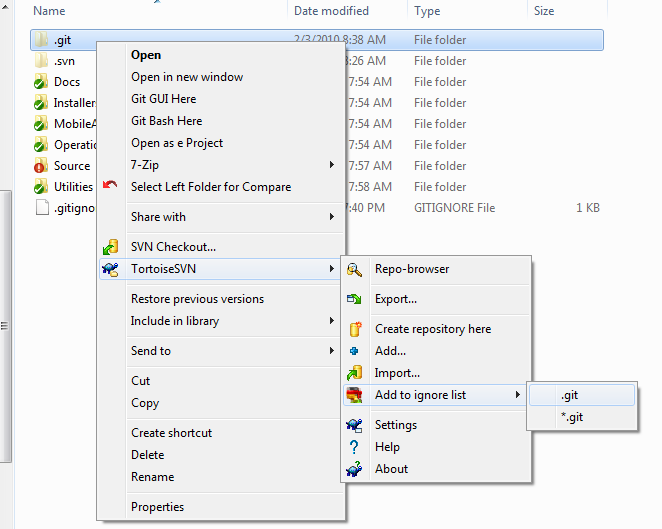This screenshot has width=662, height=529.
Task: Click the Operations folder icon
Action: tap(41, 145)
